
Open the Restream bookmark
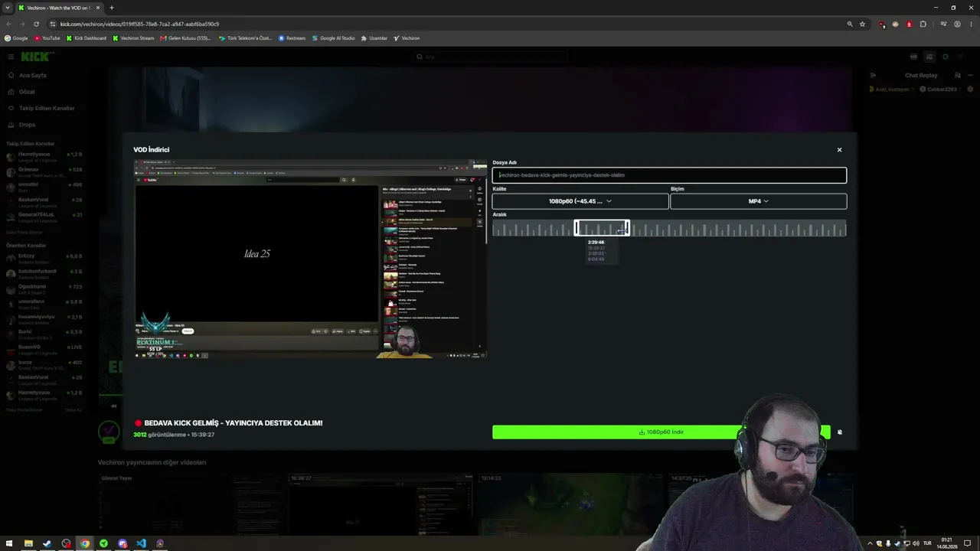click(292, 38)
